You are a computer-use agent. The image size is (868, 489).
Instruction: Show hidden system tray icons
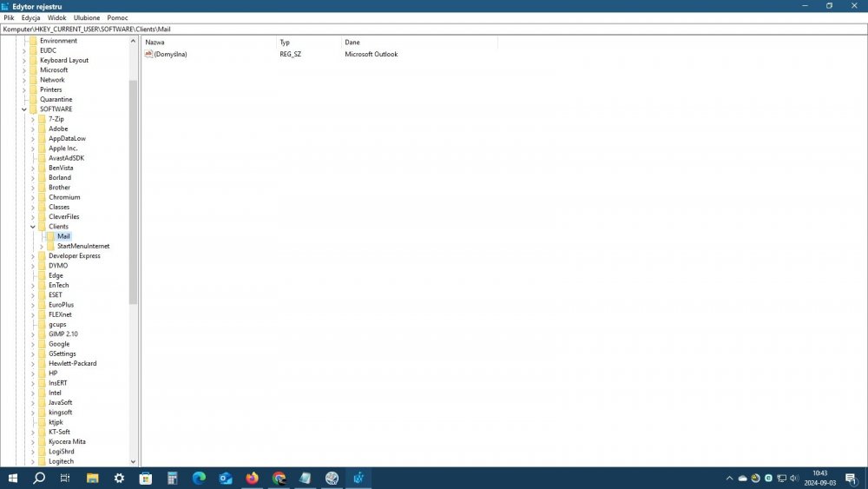pos(729,479)
